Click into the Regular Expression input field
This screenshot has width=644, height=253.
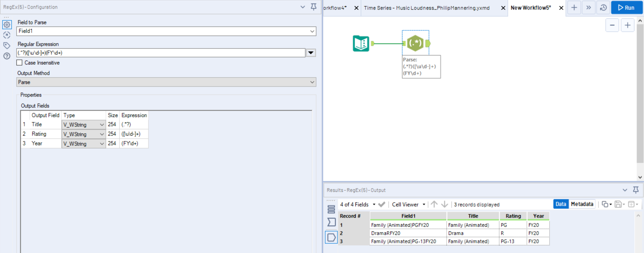pyautogui.click(x=160, y=53)
